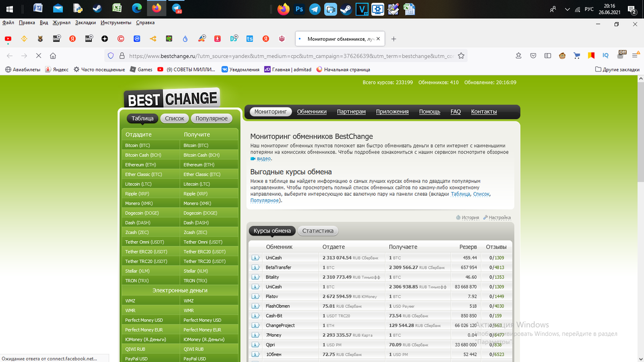The image size is (644, 362).
Task: Open the Главная | admitad bookmark
Action: pos(288,69)
